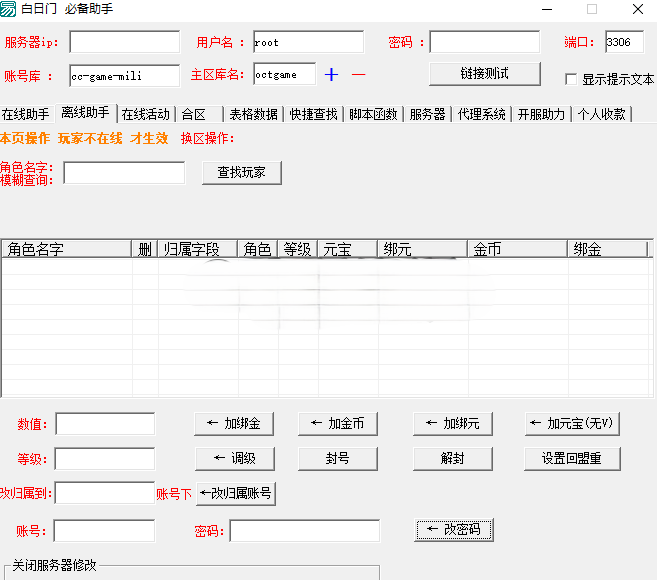This screenshot has width=657, height=580.
Task: Click the 调级 button
Action: [x=235, y=458]
